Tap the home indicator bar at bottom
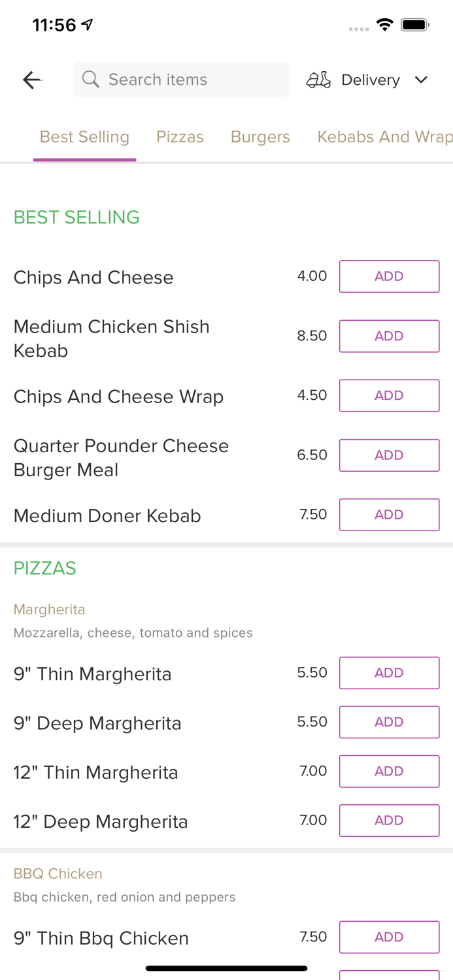Image resolution: width=453 pixels, height=980 pixels. (226, 968)
